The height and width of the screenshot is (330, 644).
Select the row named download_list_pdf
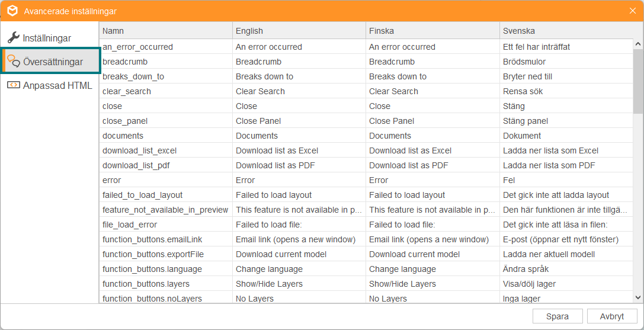pyautogui.click(x=366, y=165)
